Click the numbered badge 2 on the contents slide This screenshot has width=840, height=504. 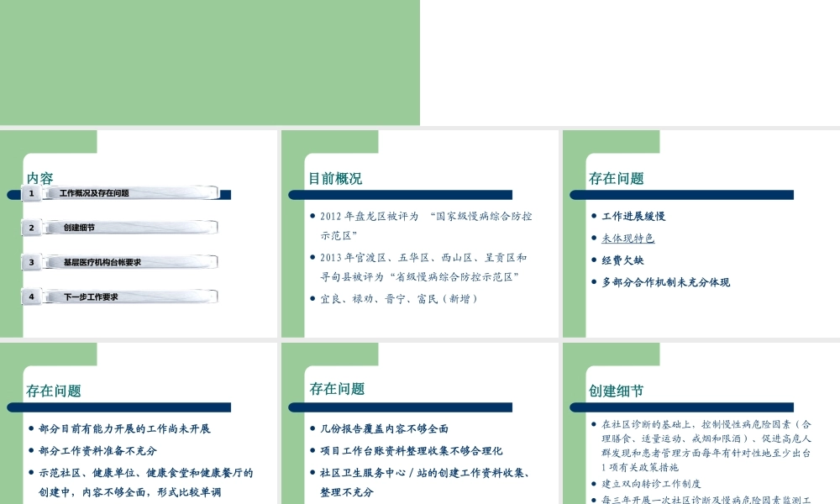click(33, 227)
